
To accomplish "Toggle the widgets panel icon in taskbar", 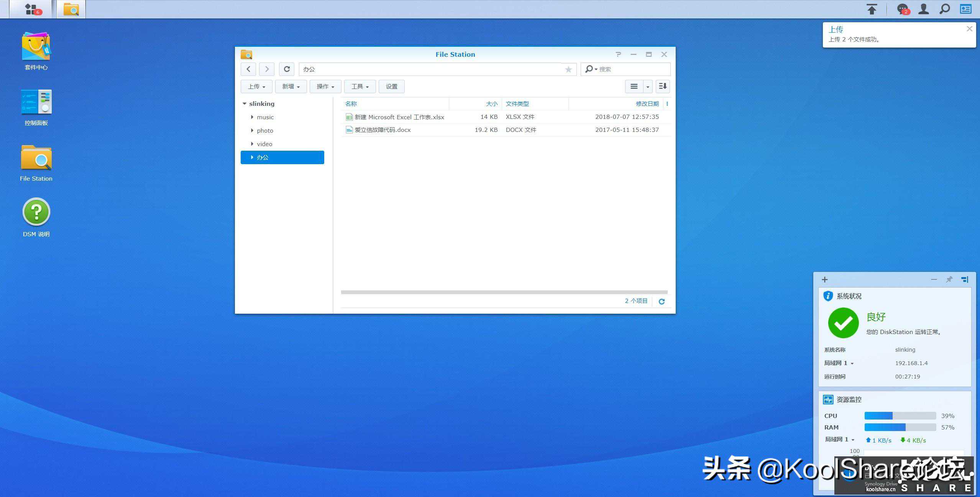I will 965,9.
